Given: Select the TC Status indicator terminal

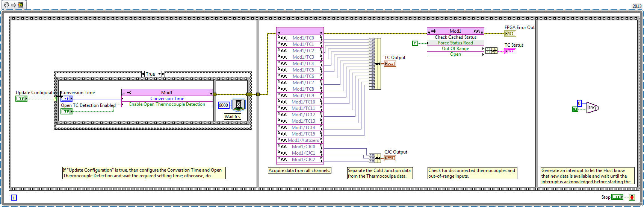Looking at the screenshot, I should click(510, 51).
